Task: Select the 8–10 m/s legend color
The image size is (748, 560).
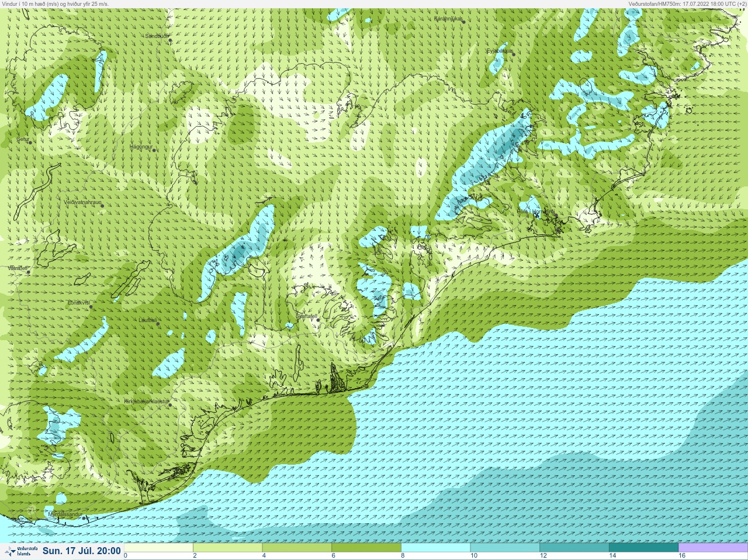Action: pyautogui.click(x=436, y=548)
